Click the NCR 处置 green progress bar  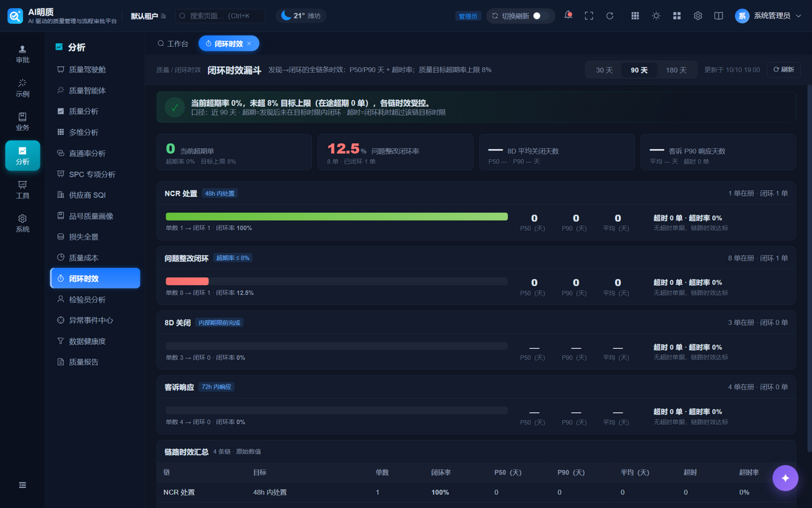click(x=337, y=217)
